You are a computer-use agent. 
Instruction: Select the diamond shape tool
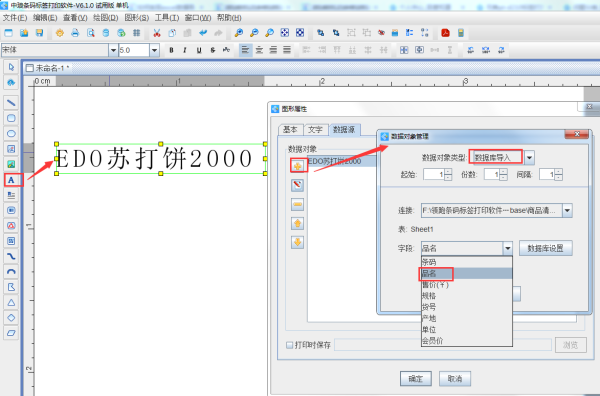[11, 318]
